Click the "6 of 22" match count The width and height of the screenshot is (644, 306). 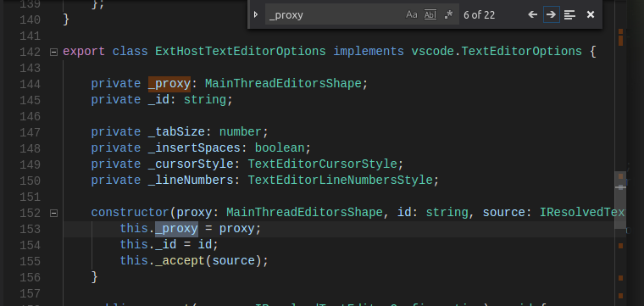(x=480, y=15)
